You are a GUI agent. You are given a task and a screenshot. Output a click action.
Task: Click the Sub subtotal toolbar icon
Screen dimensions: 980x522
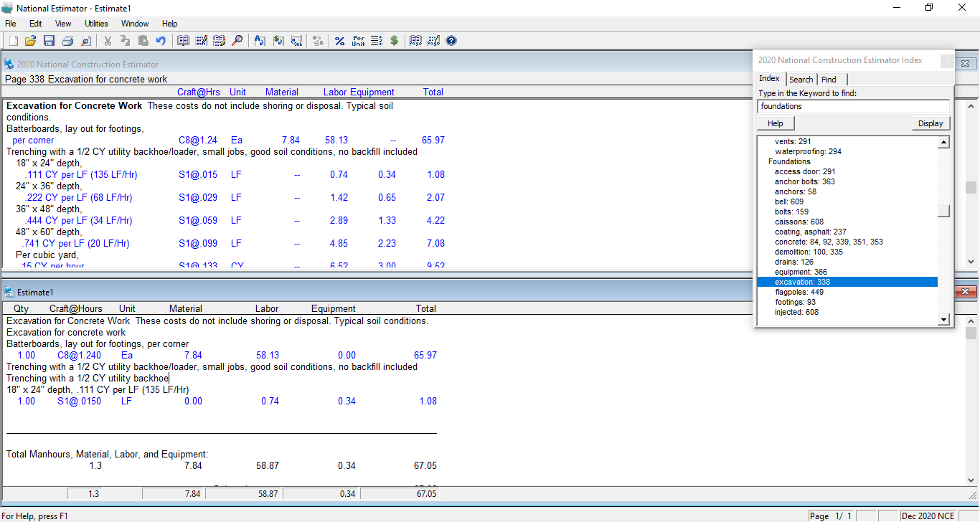click(x=296, y=41)
